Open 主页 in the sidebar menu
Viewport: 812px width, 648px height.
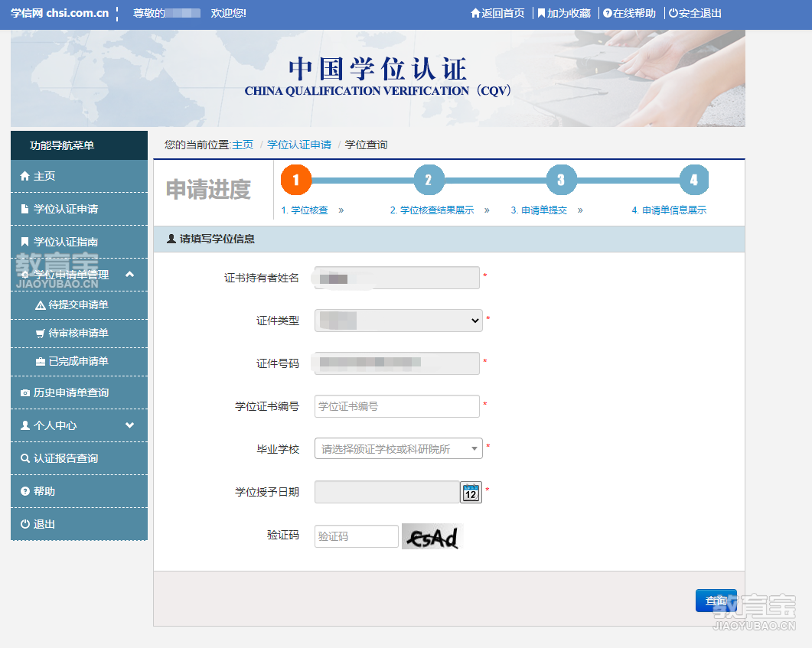pos(79,177)
